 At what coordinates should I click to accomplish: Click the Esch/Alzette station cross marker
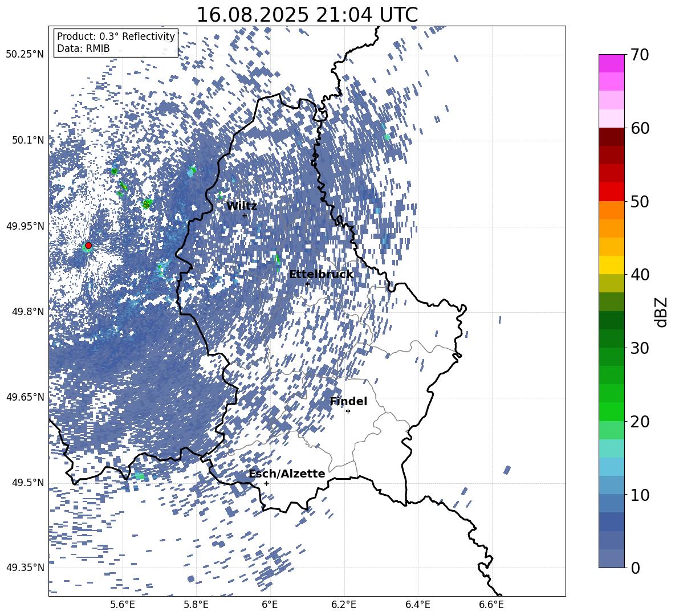click(266, 483)
